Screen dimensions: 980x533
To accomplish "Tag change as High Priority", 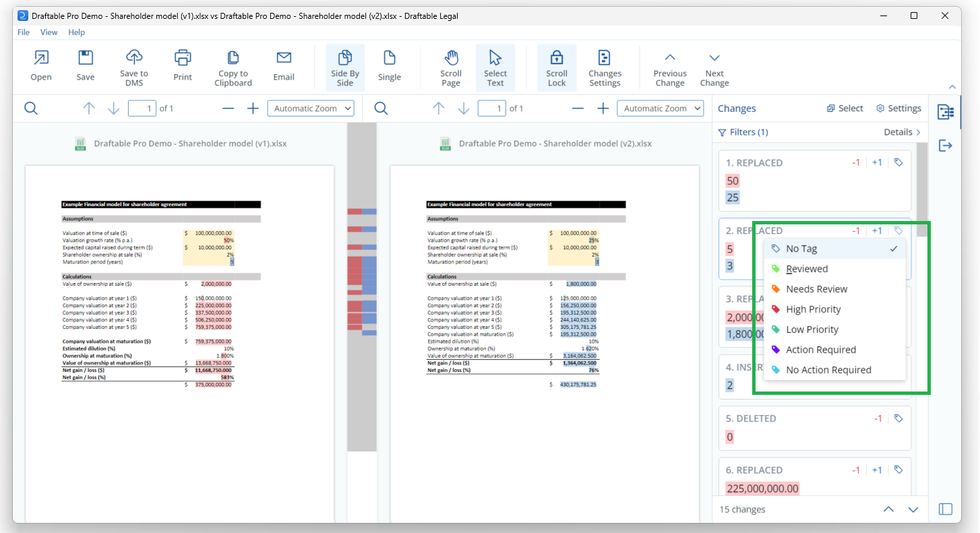I will [x=835, y=309].
